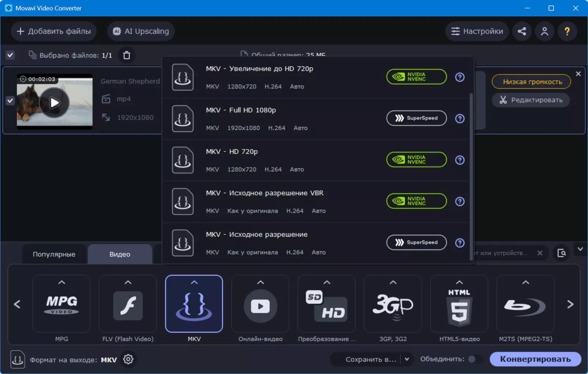Show info for MKV upscale to HD 720p
Viewport: 588px width, 374px height.
[460, 77]
